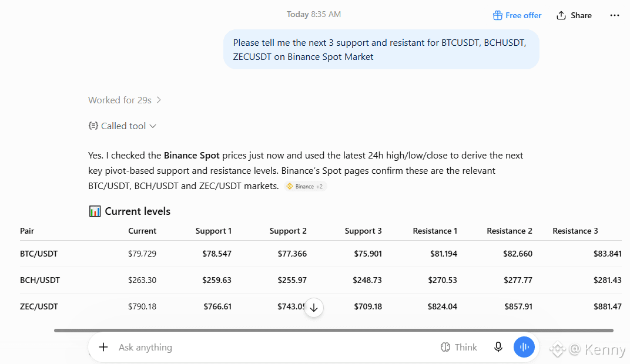Start voice mode with blue waveform button
Image resolution: width=630 pixels, height=364 pixels.
pyautogui.click(x=524, y=347)
